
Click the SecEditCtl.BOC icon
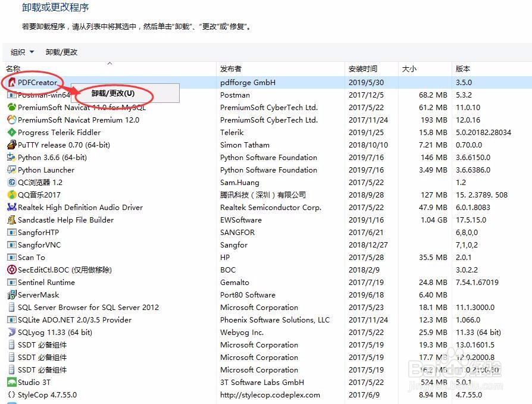(x=12, y=270)
